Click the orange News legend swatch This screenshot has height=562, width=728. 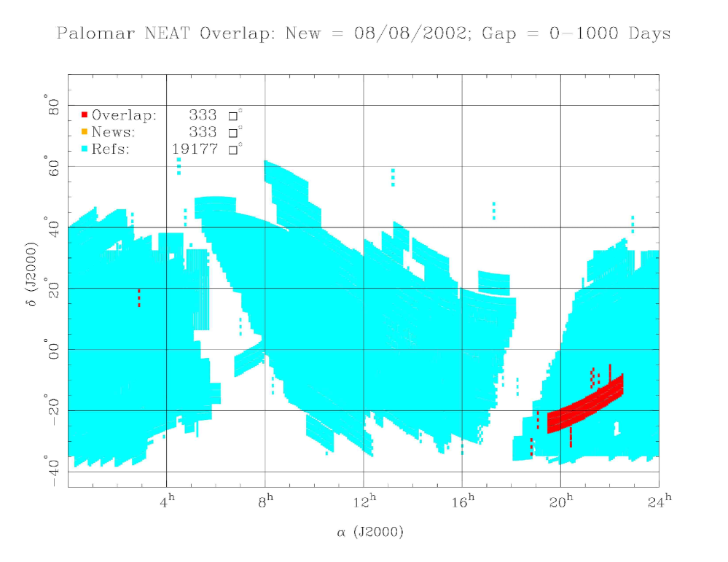pos(85,131)
